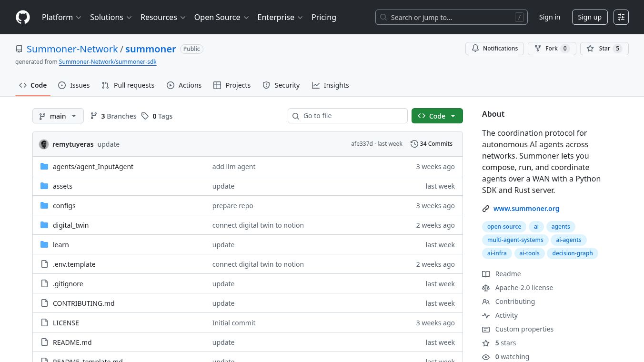Open the www.summoner.org link
The width and height of the screenshot is (644, 362).
pos(526,209)
